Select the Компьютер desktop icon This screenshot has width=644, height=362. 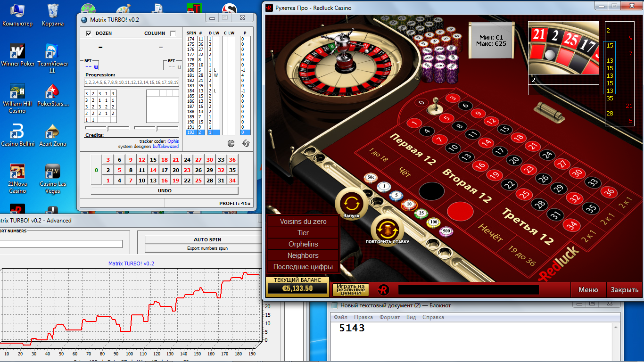coord(17,14)
